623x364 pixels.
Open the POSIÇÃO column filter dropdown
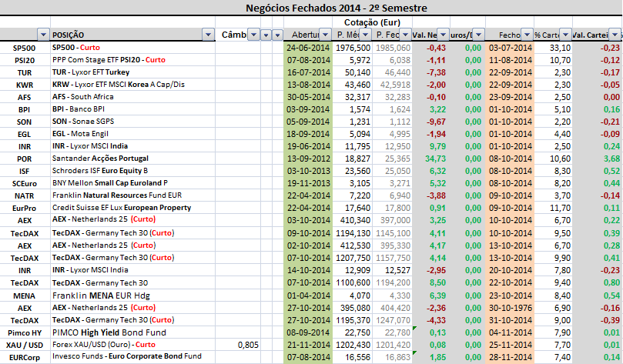click(208, 35)
